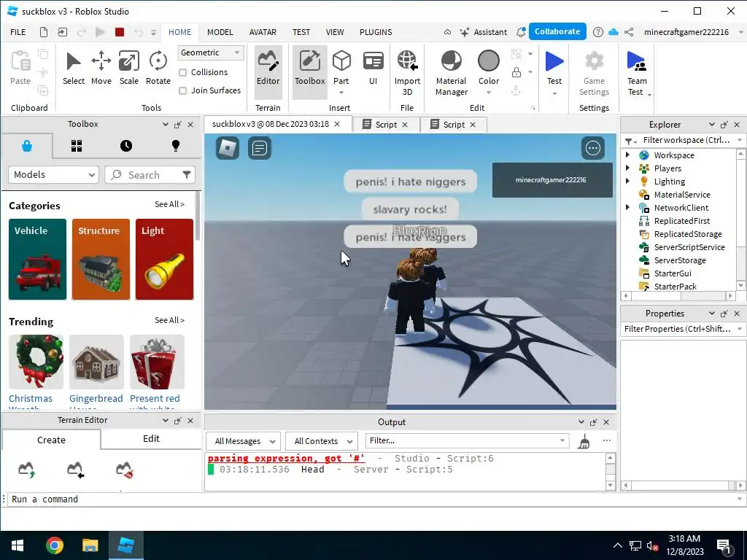
Task: Toggle the in-game chat icon
Action: point(260,147)
